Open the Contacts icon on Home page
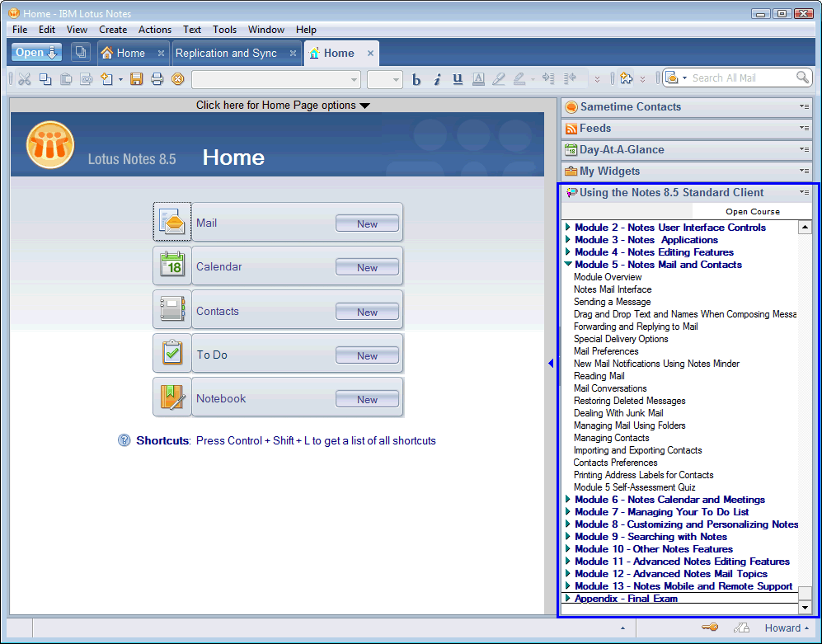 click(x=172, y=309)
